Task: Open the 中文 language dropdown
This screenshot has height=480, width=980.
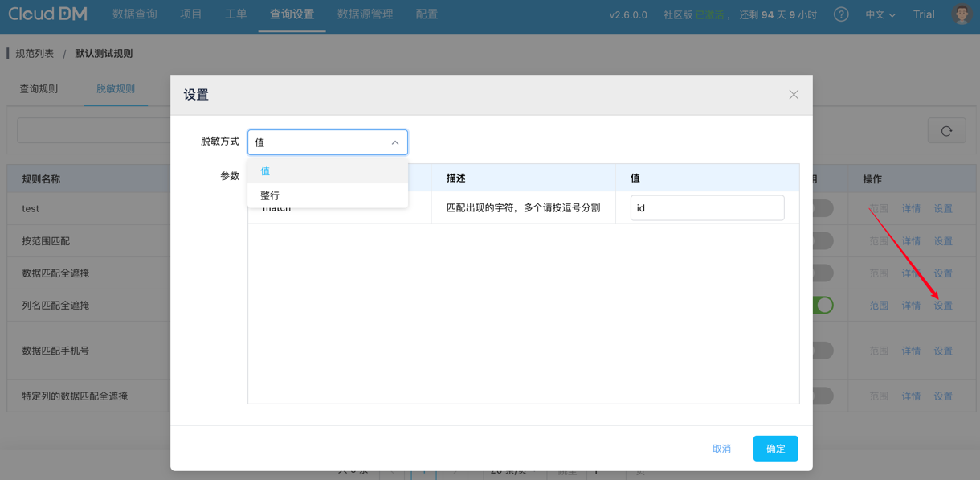Action: pos(880,14)
